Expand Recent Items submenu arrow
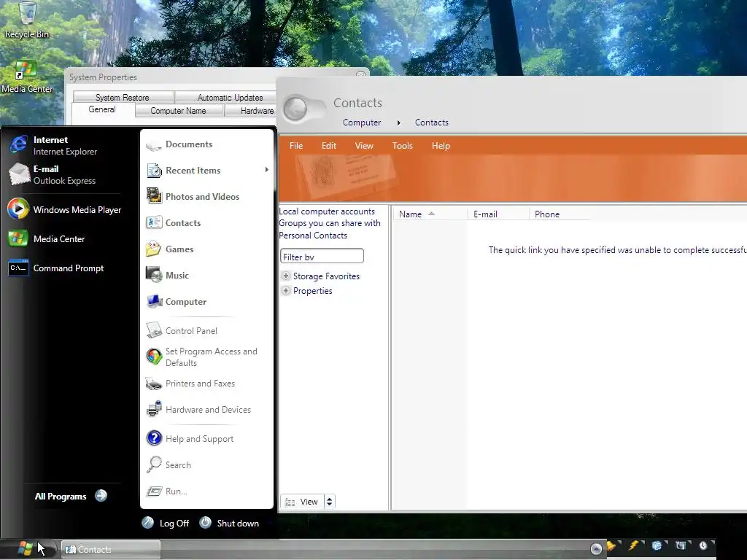The width and height of the screenshot is (747, 560). (267, 170)
